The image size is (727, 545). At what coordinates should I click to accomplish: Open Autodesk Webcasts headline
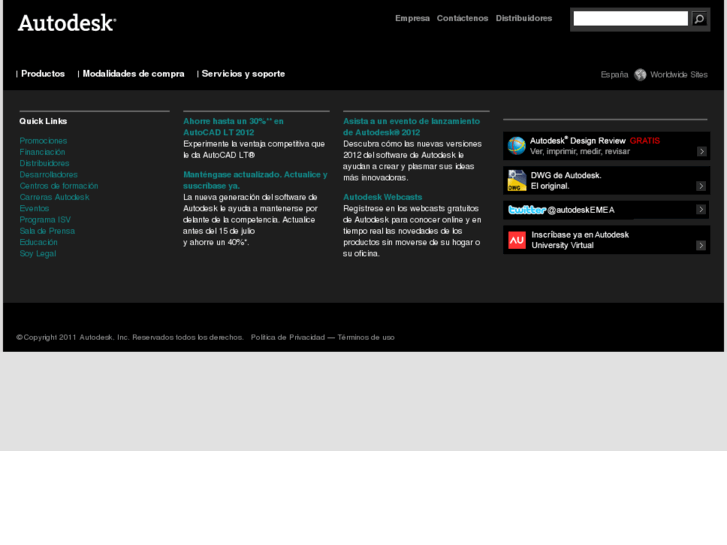pyautogui.click(x=383, y=197)
